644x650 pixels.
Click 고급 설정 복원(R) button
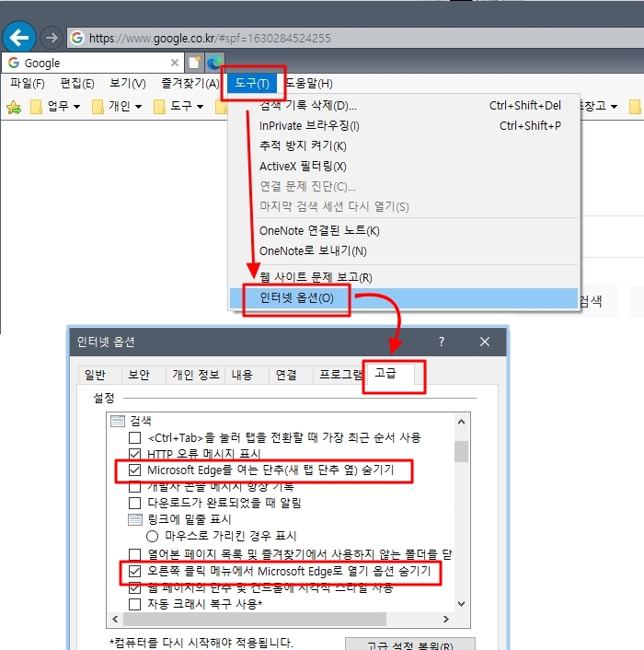(410, 644)
